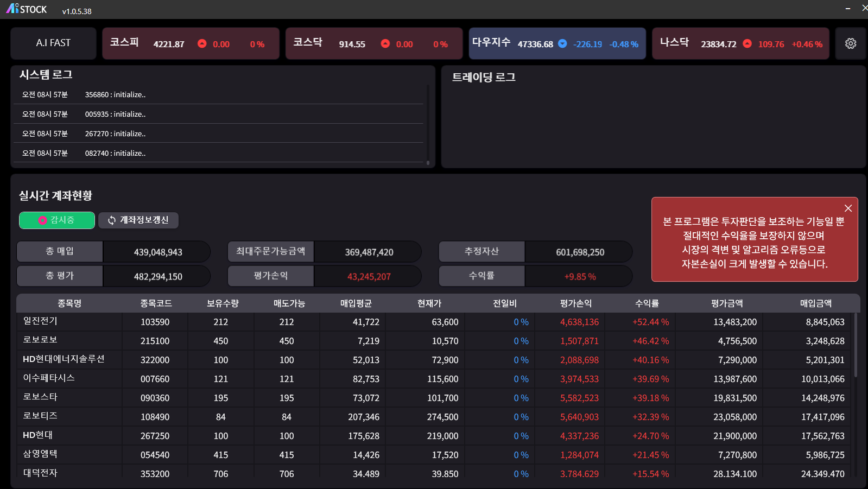Viewport: 868px width, 489px height.
Task: Open the settings gear icon
Action: click(850, 43)
